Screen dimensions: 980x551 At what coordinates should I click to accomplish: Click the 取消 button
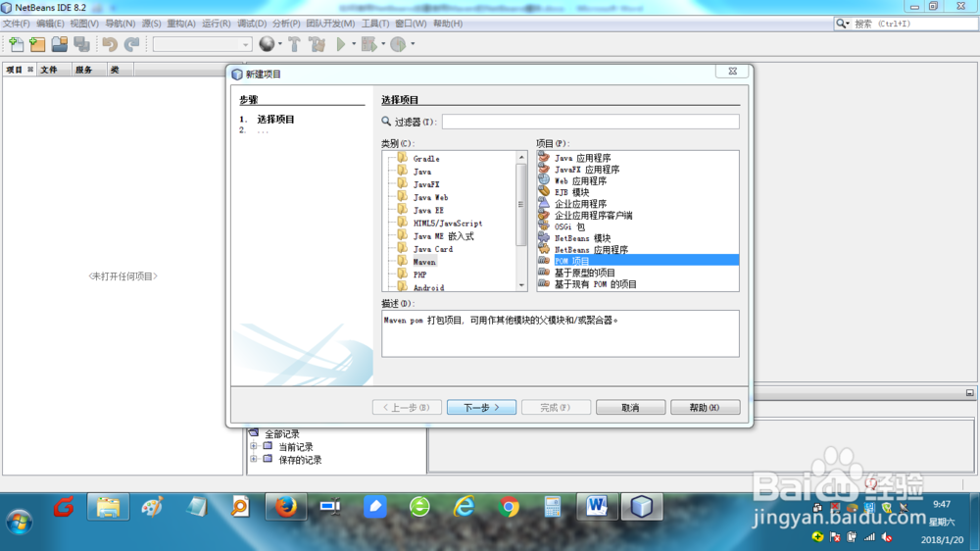tap(630, 407)
